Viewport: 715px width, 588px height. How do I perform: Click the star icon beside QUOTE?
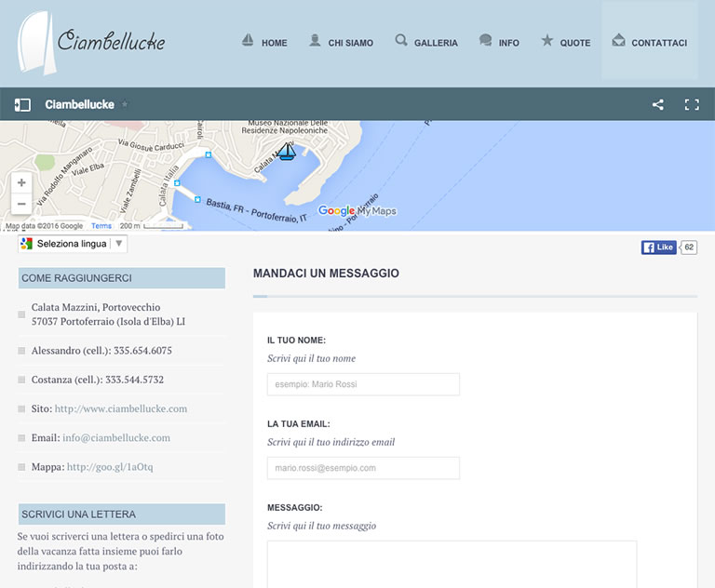547,40
